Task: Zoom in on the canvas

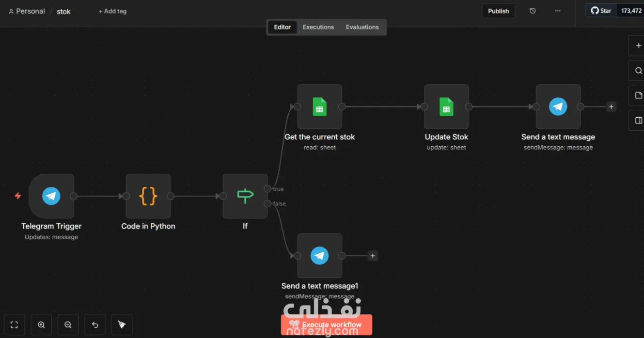Action: coord(41,325)
